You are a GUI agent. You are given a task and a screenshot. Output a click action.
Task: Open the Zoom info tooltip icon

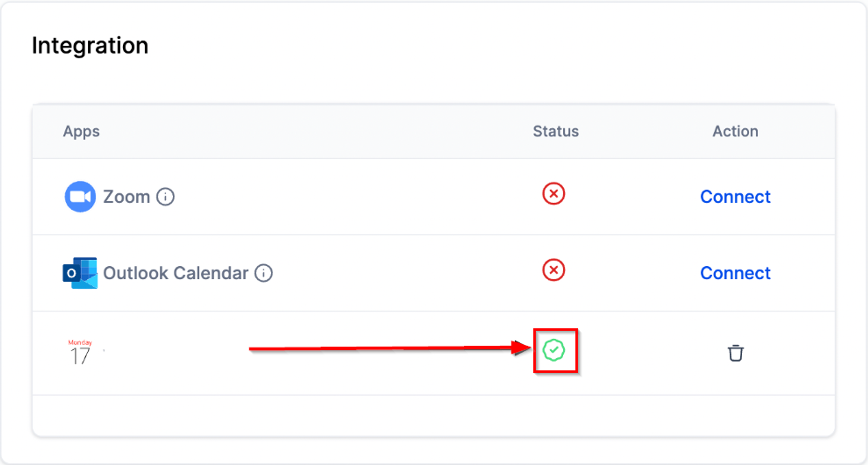click(x=165, y=197)
